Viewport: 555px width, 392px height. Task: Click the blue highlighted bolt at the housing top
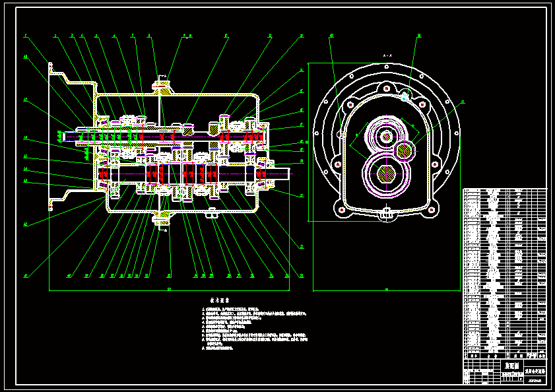click(x=404, y=96)
